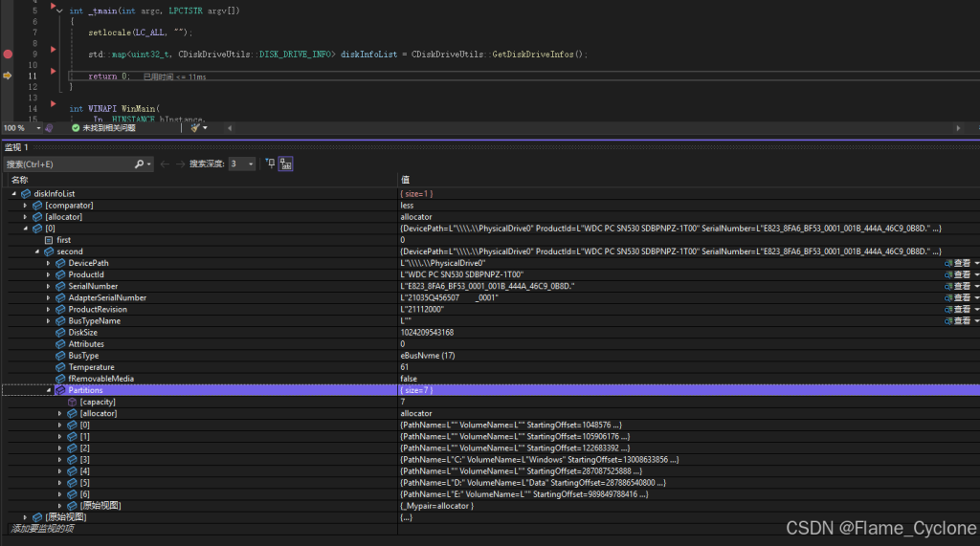Toggle the highlighted tree view button in watch toolbar

click(285, 164)
